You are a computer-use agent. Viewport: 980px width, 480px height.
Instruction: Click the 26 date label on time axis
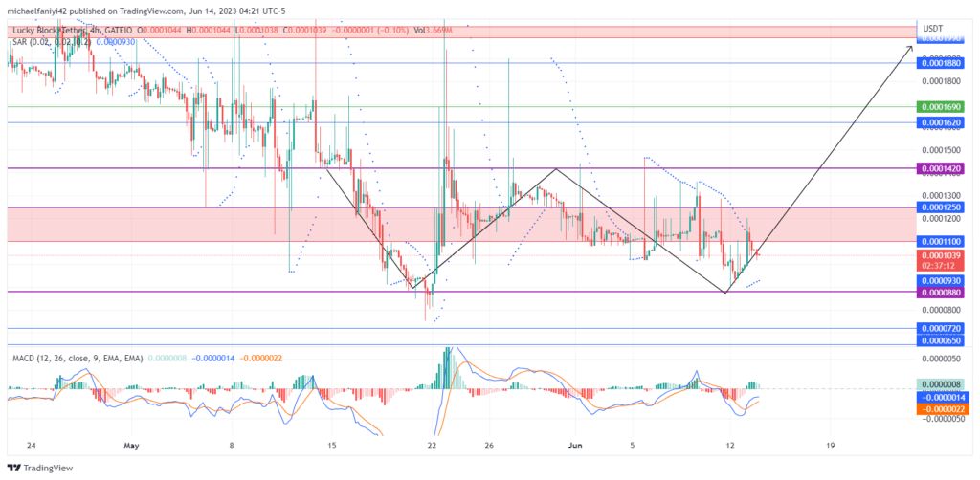489,447
